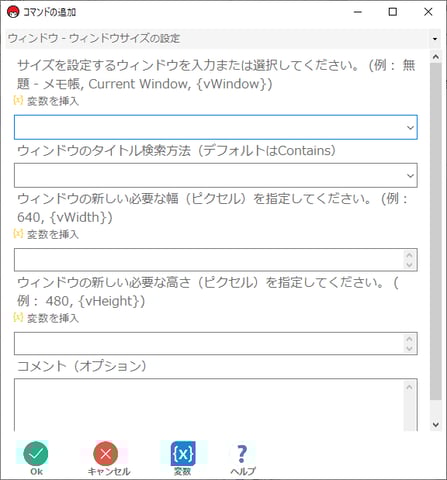Click the down arrow in height field
Screen dimensions: 447x480
[410, 349]
